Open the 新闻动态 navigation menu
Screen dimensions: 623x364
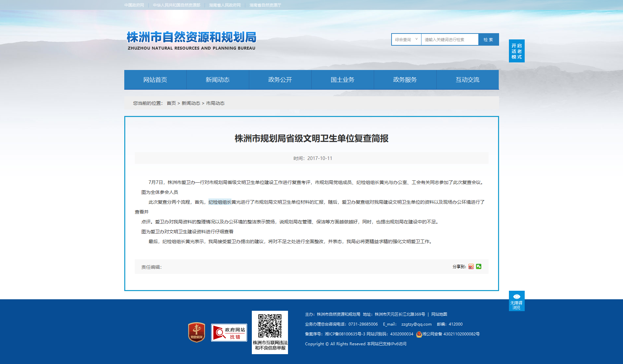[218, 80]
